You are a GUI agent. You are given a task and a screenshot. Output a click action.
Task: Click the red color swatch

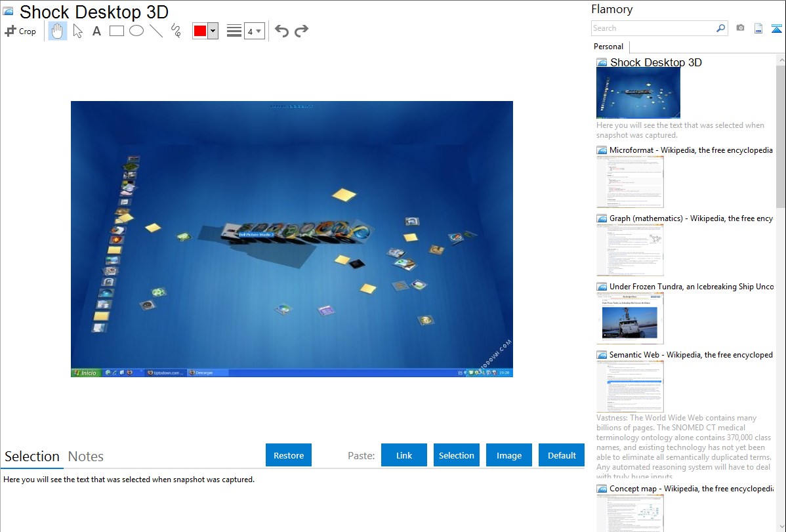pyautogui.click(x=200, y=31)
